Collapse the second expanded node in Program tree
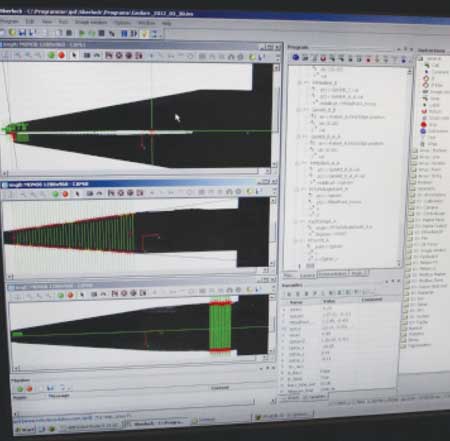Image resolution: width=450 pixels, height=441 pixels. [298, 110]
